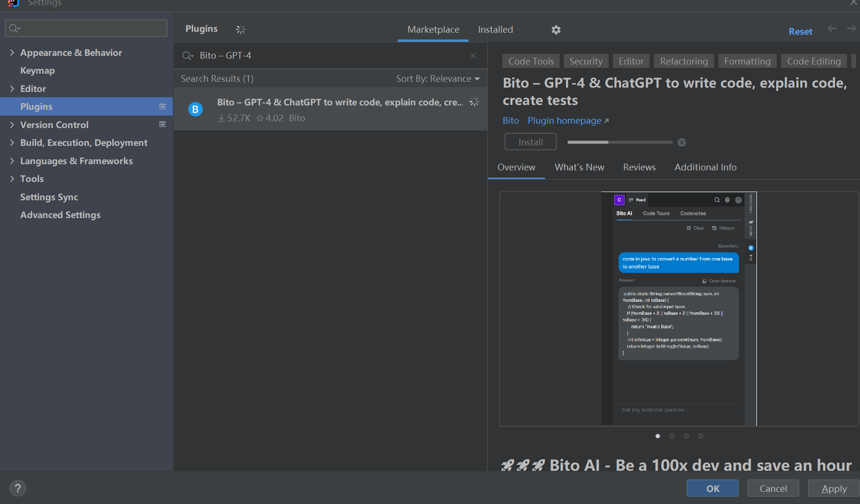Image resolution: width=860 pixels, height=504 pixels.
Task: Navigate back with the left arrow
Action: click(832, 28)
